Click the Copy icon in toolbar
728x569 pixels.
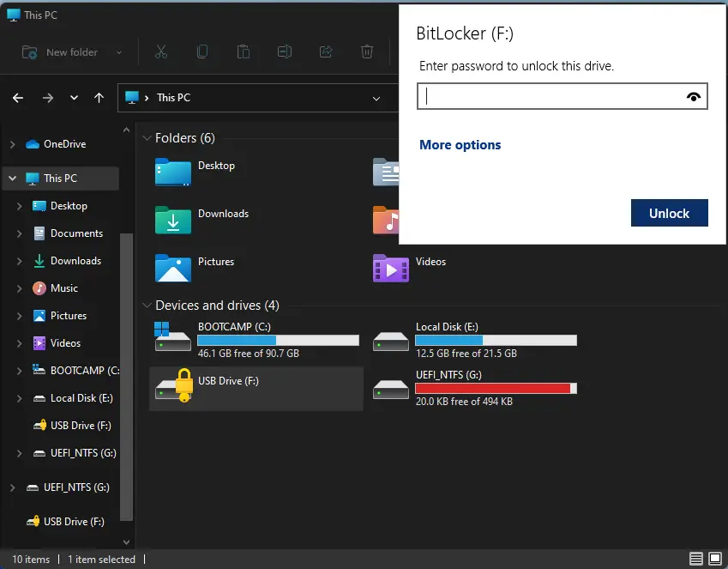[202, 51]
